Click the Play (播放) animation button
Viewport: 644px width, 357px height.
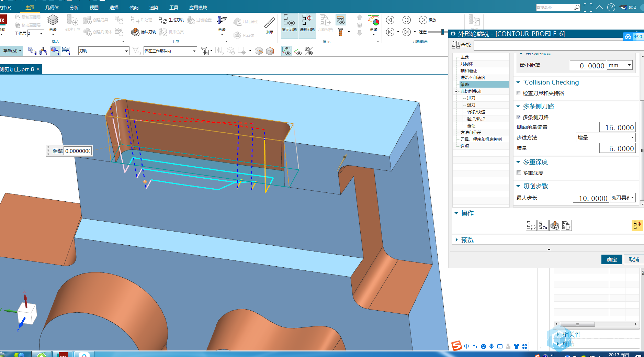pyautogui.click(x=423, y=20)
